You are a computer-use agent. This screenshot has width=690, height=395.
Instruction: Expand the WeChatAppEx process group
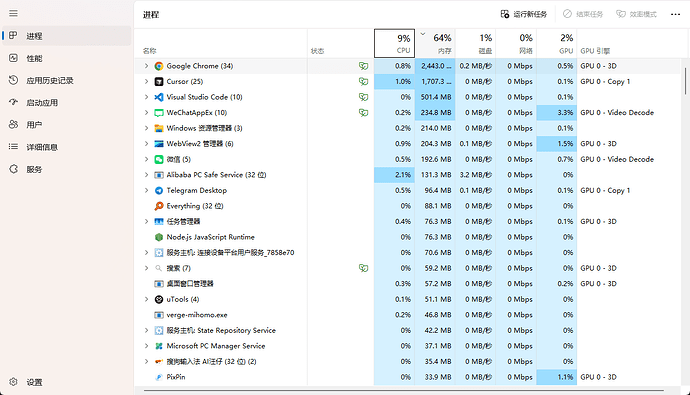147,113
